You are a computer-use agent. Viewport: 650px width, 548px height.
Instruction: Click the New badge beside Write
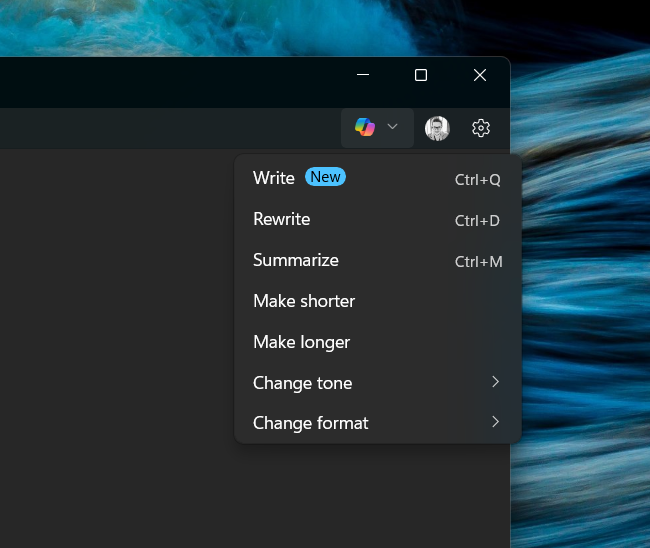coord(325,177)
